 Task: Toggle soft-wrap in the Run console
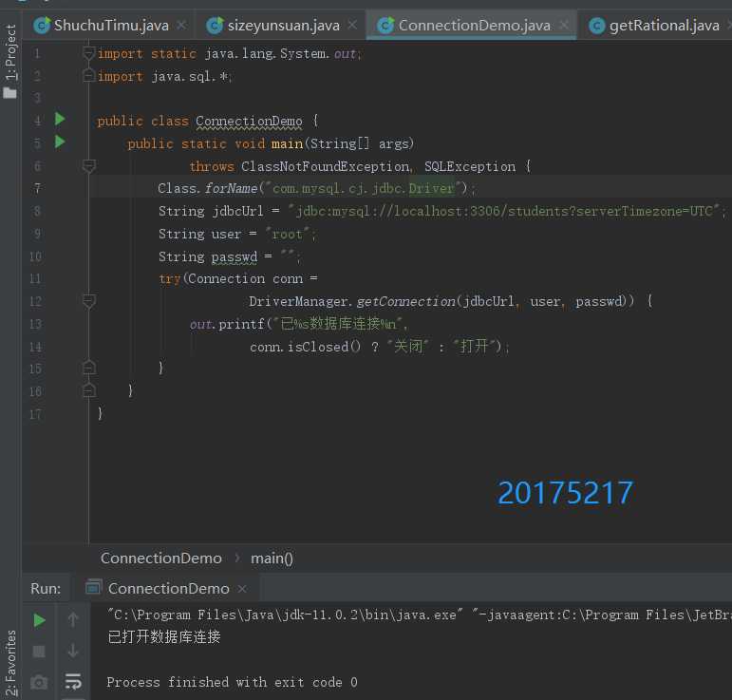coord(73,682)
